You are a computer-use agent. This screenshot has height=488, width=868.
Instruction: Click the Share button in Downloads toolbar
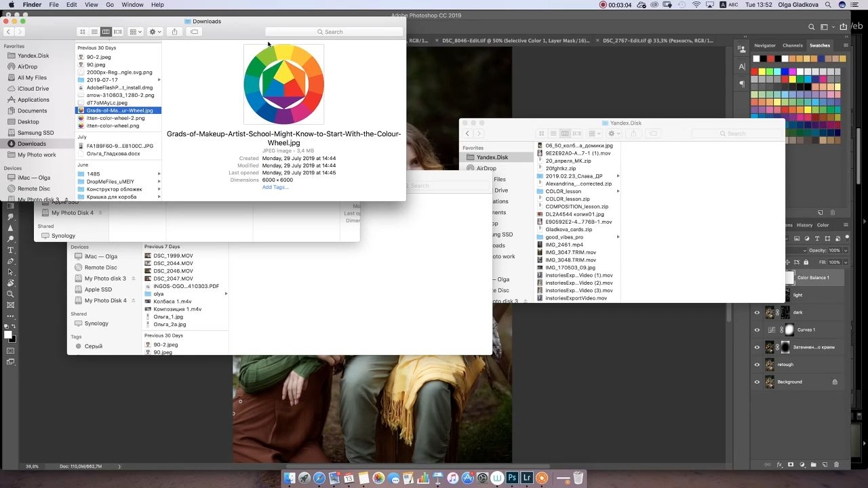(175, 32)
